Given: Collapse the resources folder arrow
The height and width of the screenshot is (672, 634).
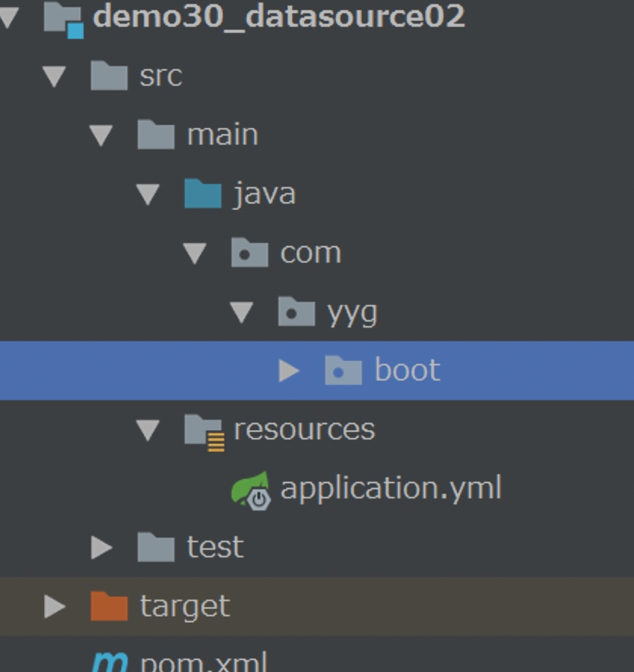Looking at the screenshot, I should [x=148, y=430].
